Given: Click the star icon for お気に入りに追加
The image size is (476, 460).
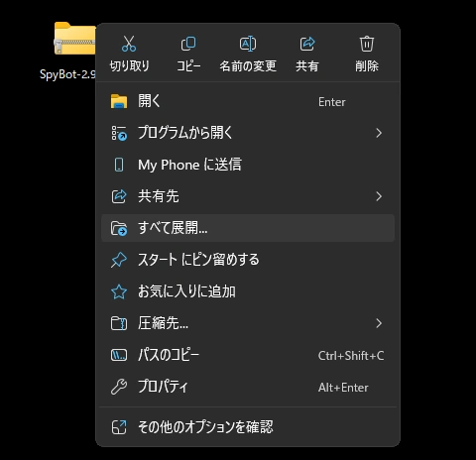Looking at the screenshot, I should pyautogui.click(x=119, y=291).
